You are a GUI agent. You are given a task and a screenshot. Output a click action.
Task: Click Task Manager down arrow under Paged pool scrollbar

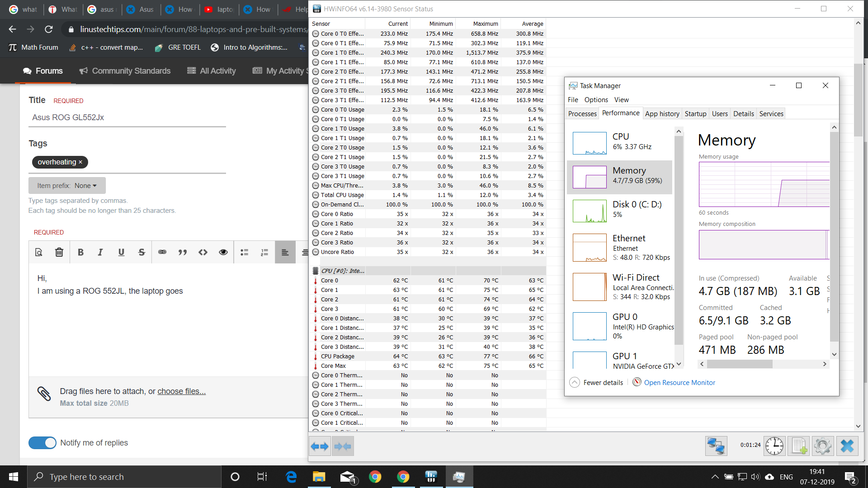pyautogui.click(x=834, y=355)
